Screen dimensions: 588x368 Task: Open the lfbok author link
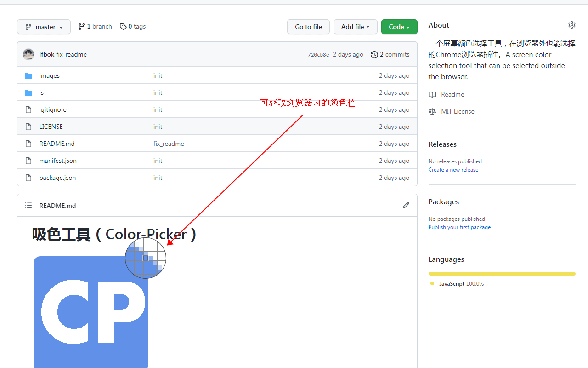pos(47,54)
